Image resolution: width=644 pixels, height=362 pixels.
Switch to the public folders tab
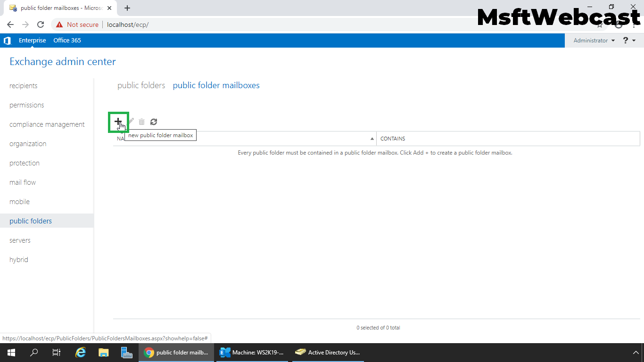tap(141, 85)
